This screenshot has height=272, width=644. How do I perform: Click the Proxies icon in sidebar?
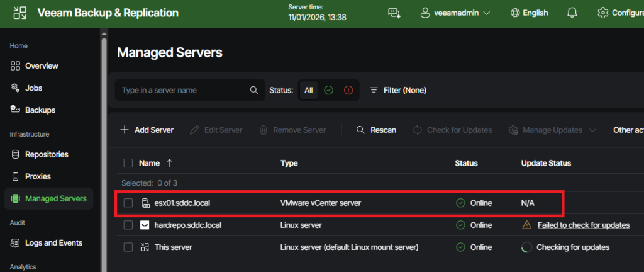click(15, 177)
